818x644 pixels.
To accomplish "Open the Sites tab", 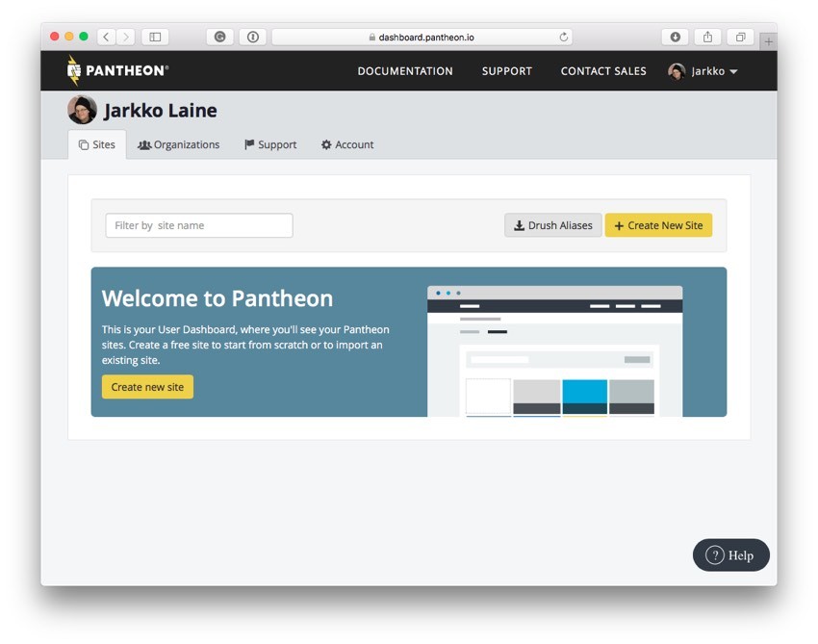I will [97, 144].
